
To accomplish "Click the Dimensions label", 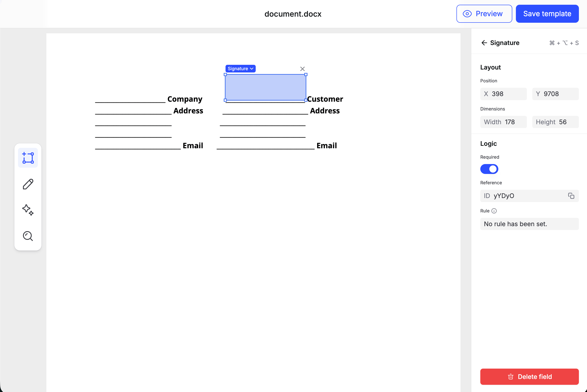I will [x=492, y=109].
